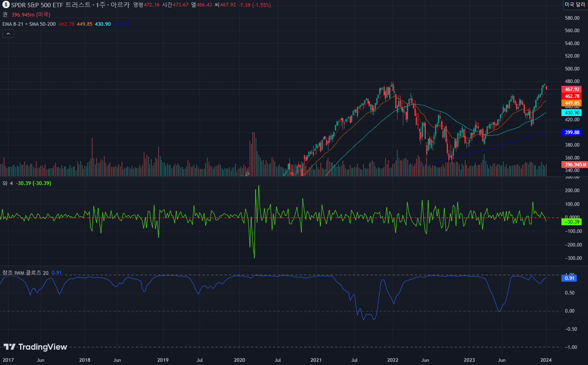
Task: Click the 2020 label on time axis
Action: [x=239, y=360]
